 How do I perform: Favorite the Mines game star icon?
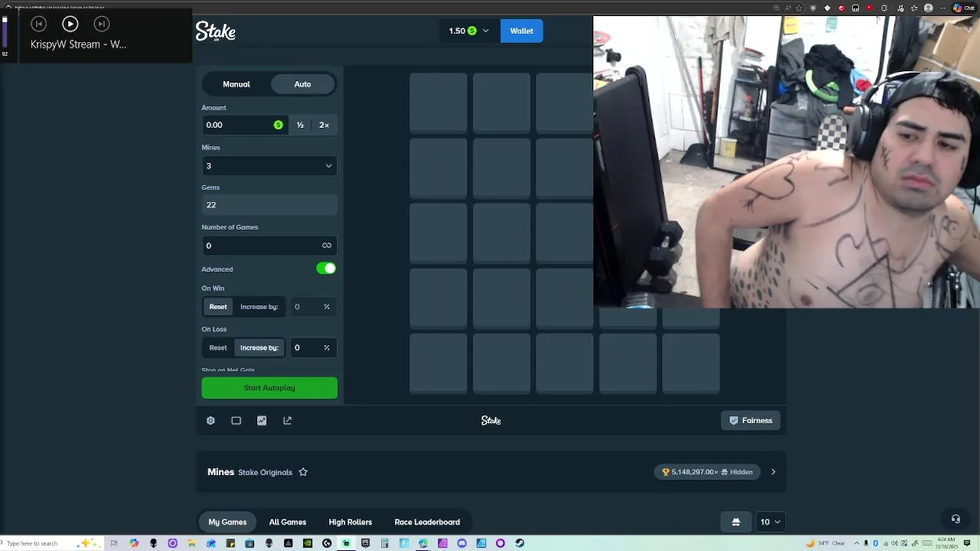(303, 472)
